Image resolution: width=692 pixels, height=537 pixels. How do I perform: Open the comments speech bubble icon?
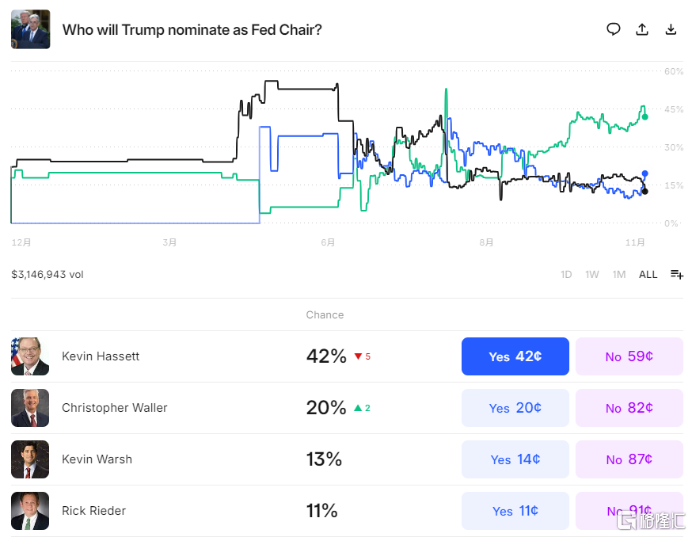[x=614, y=30]
